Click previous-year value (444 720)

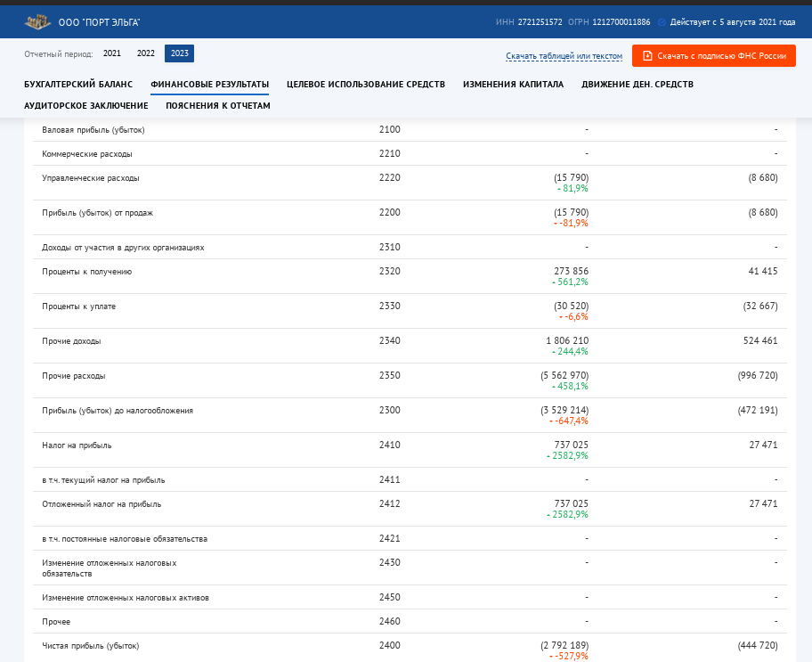(758, 645)
